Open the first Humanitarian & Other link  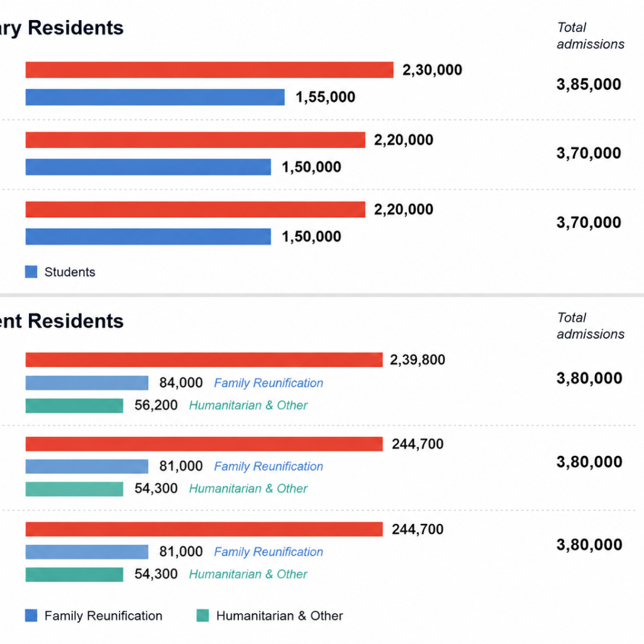pyautogui.click(x=248, y=406)
